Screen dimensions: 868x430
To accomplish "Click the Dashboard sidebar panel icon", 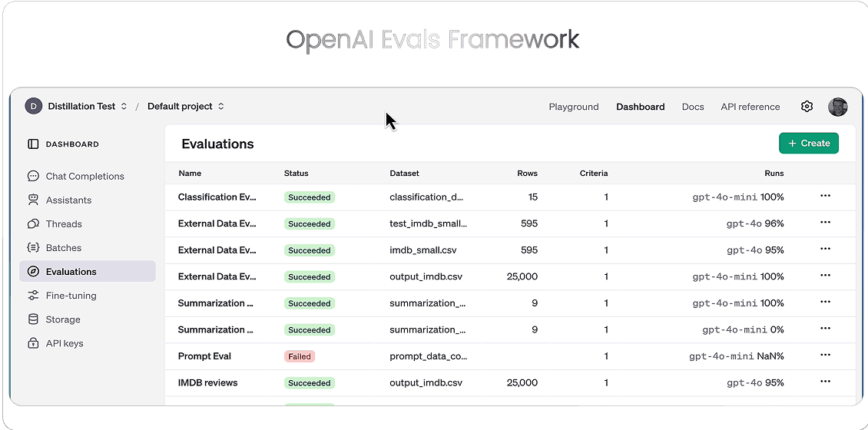I will point(33,144).
